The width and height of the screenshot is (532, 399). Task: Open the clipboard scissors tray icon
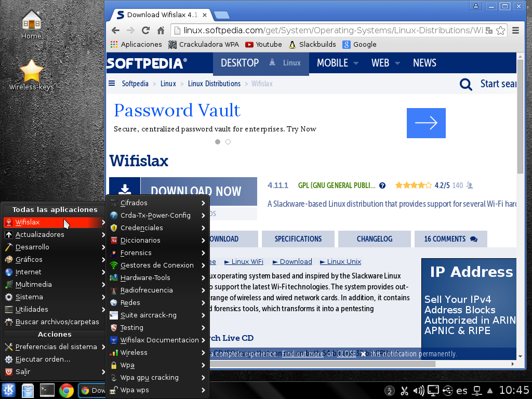tap(404, 391)
